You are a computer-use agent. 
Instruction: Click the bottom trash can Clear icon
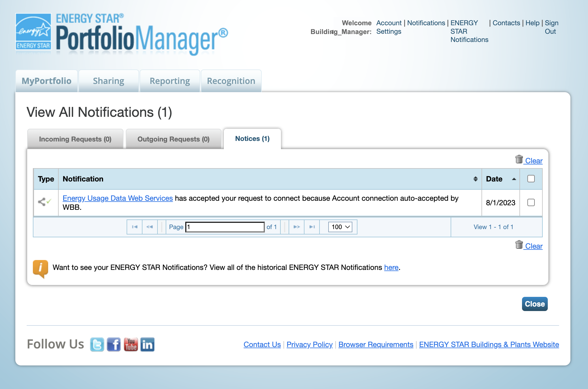[x=519, y=245]
